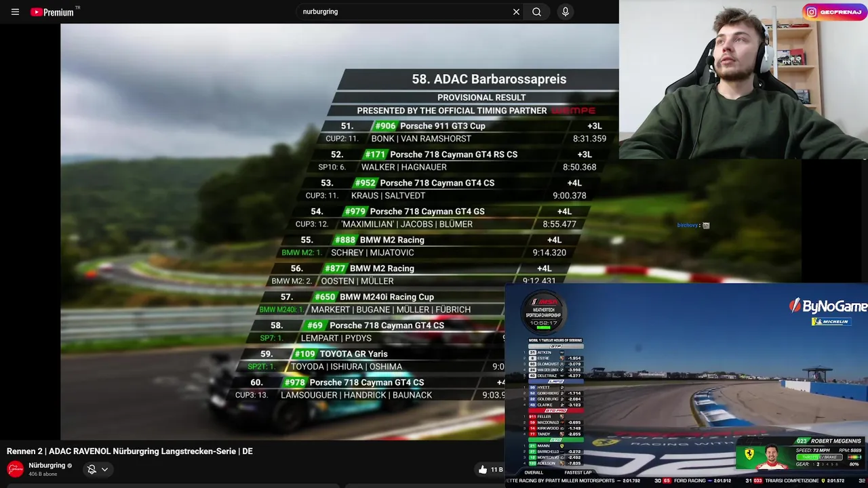The width and height of the screenshot is (868, 488).
Task: Select the #952 Porsche 718 Cayman GT4 CS row
Action: click(x=448, y=183)
